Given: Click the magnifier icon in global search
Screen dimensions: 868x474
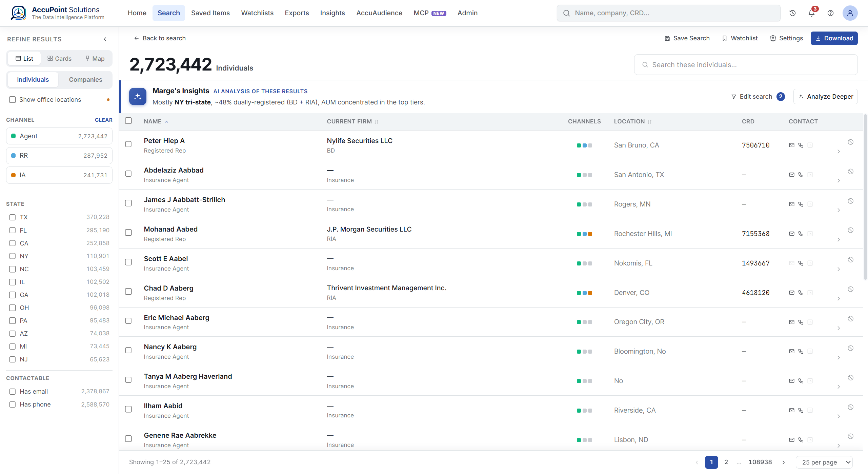Looking at the screenshot, I should point(566,13).
